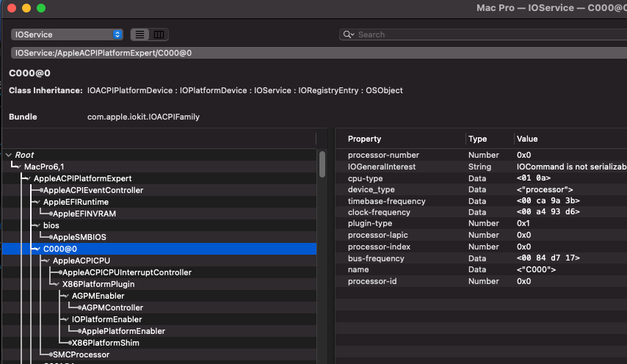Viewport: 627px width, 364px height.
Task: Select the plugin-type property row
Action: 481,223
